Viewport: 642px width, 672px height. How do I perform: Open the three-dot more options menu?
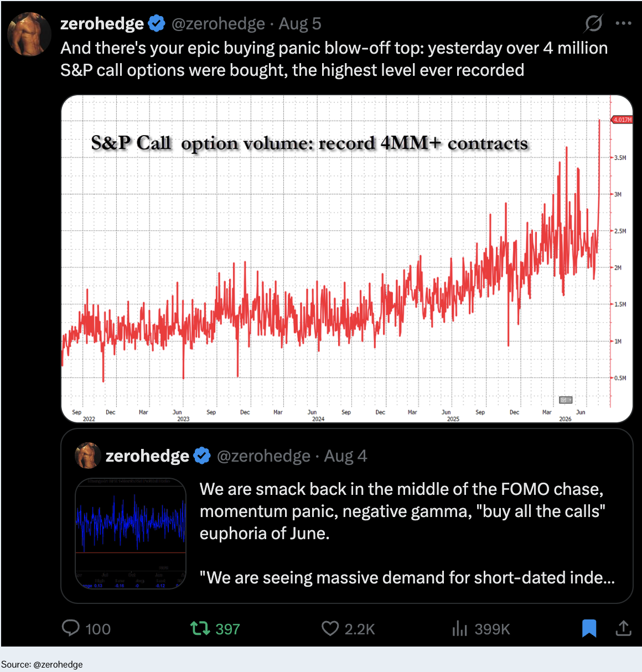[x=623, y=23]
